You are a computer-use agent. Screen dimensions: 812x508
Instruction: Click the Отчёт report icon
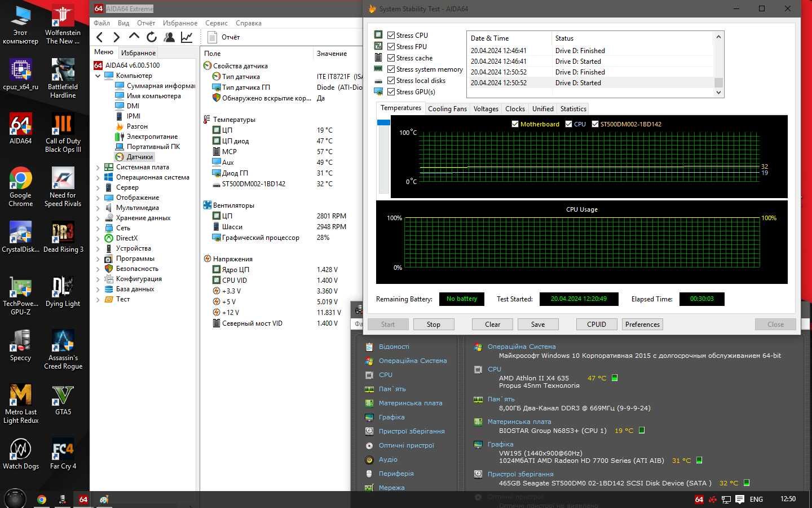click(212, 37)
